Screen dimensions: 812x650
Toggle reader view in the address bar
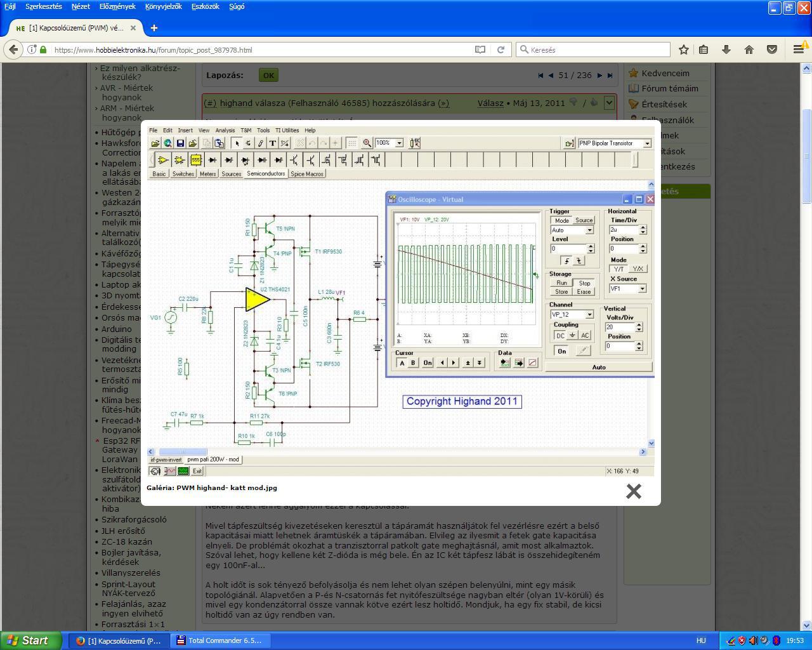coord(480,50)
